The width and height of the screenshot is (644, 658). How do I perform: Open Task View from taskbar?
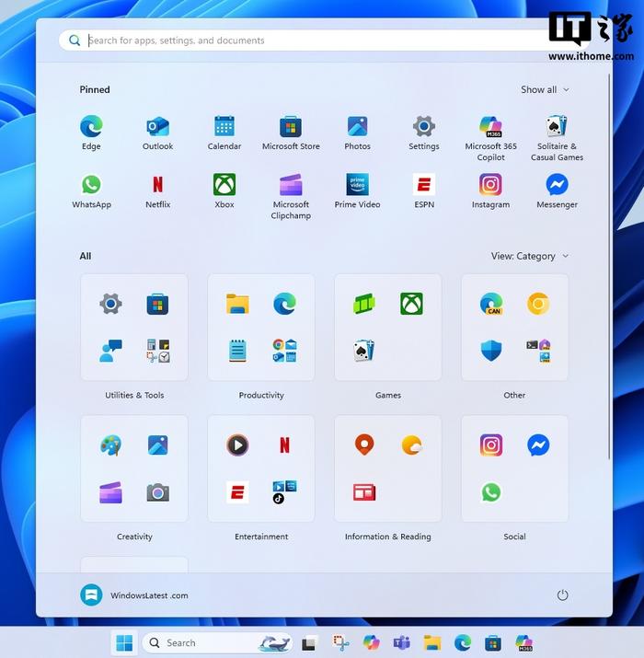(x=309, y=643)
